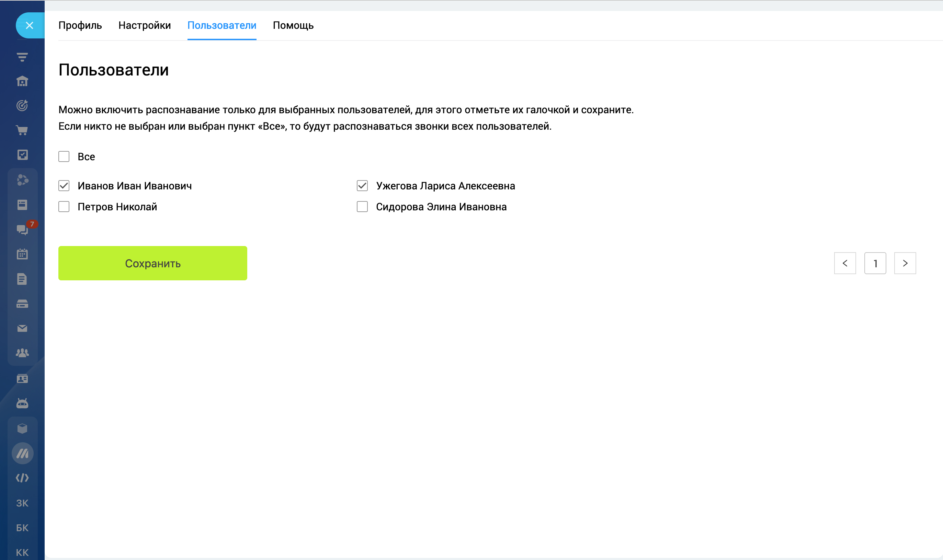Viewport: 943px width, 560px height.
Task: Open the target goal sidebar icon
Action: 22,105
